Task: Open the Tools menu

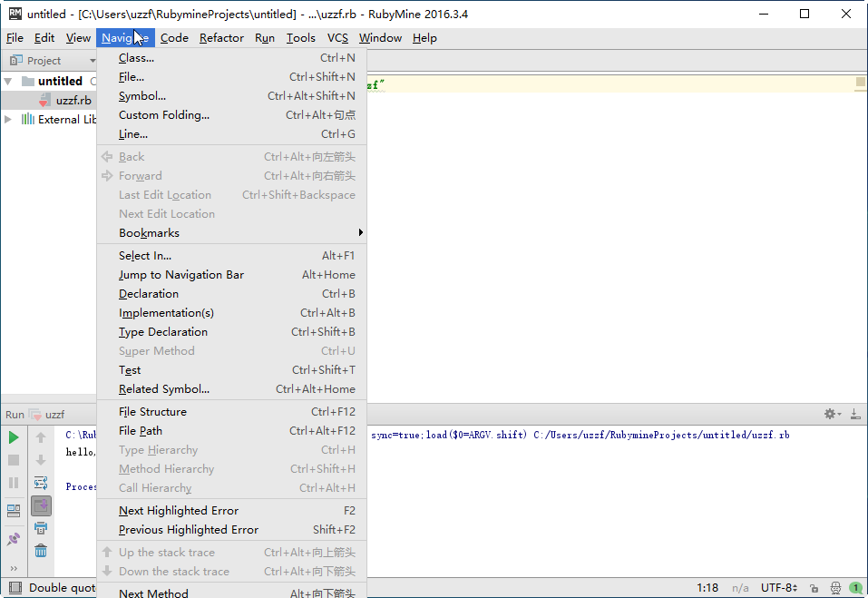Action: click(300, 37)
